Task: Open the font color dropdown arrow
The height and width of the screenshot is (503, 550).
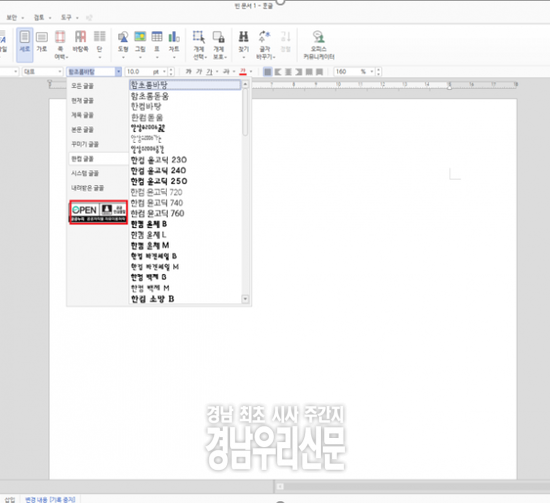Action: coord(251,72)
